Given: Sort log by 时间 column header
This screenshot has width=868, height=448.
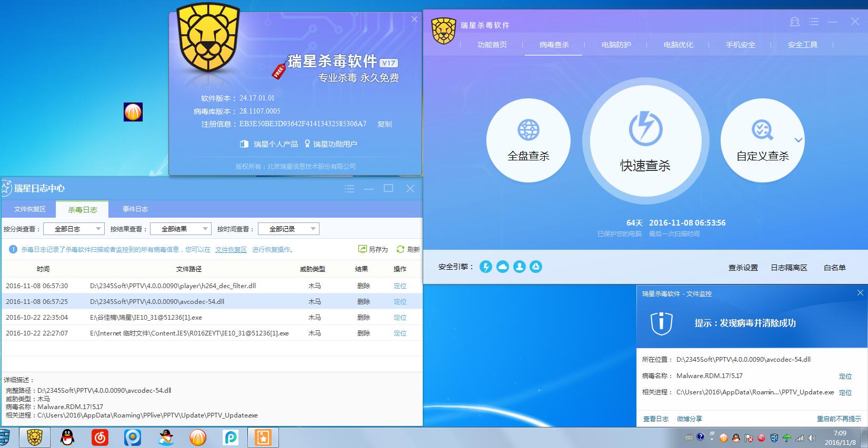Looking at the screenshot, I should [x=43, y=269].
